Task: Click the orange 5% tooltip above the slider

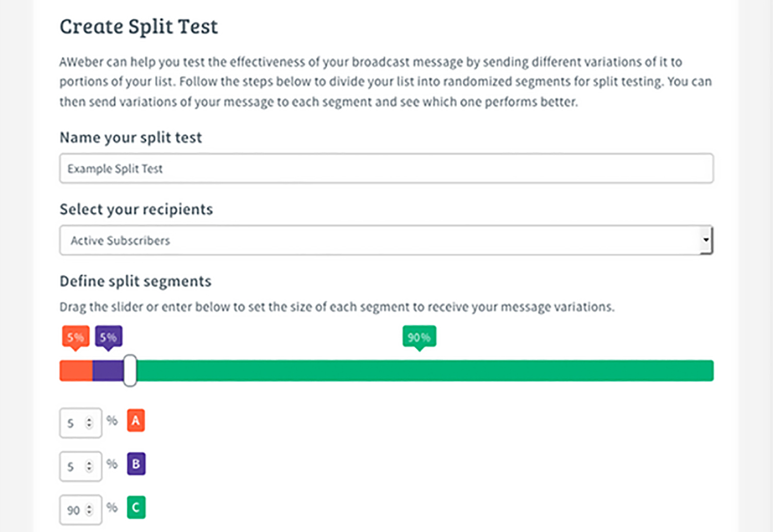Action: point(75,336)
